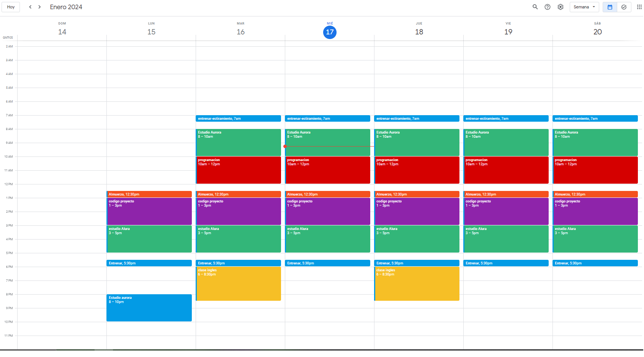644x357 pixels.
Task: Switch to the tasks view toggle
Action: (x=624, y=7)
